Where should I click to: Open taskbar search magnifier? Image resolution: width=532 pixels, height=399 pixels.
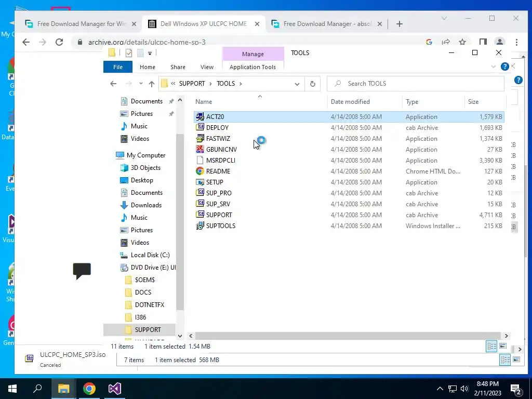[x=37, y=389]
